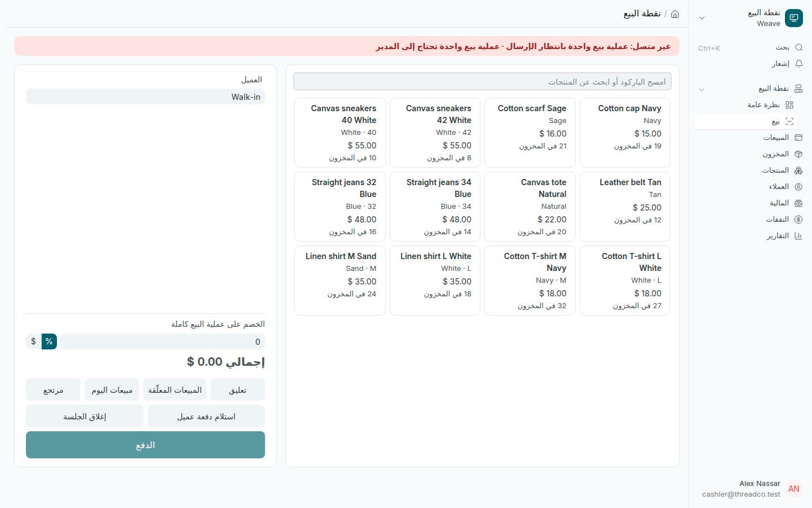Click the الدفع pay button
Image resolution: width=812 pixels, height=508 pixels.
[145, 445]
